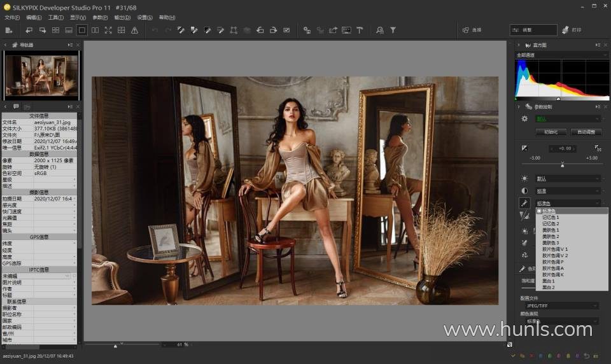
Task: Click the open file toolbar icon
Action: click(9, 30)
